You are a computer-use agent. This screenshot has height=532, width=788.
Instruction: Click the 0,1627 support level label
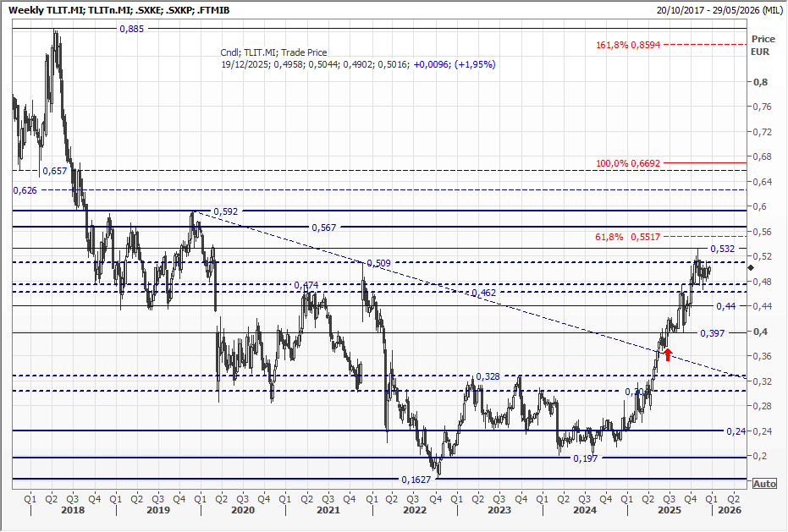pos(416,479)
